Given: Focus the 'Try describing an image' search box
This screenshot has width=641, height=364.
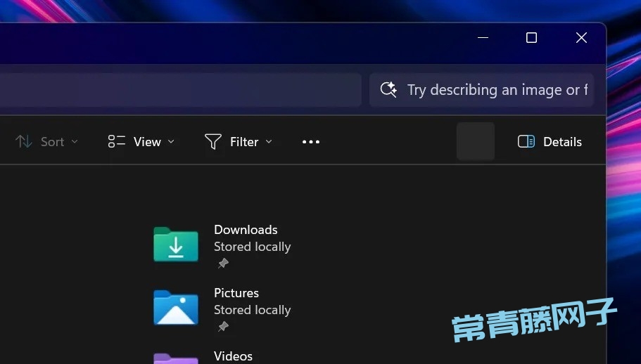Looking at the screenshot, I should [x=493, y=90].
